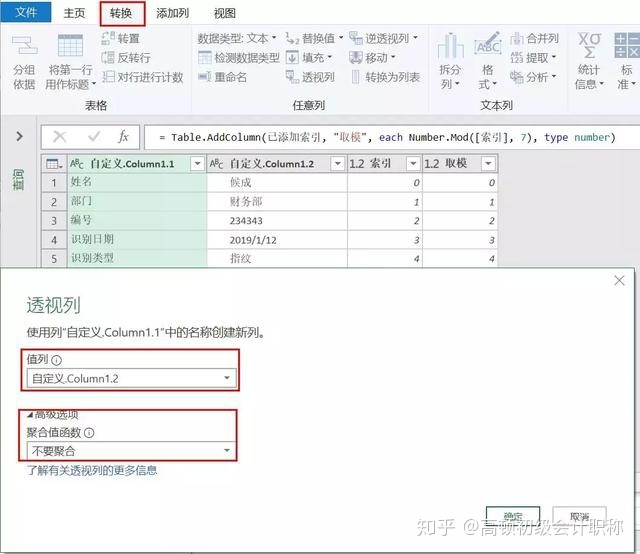This screenshot has height=554, width=640.
Task: Click the 确定 confirm button
Action: click(513, 517)
